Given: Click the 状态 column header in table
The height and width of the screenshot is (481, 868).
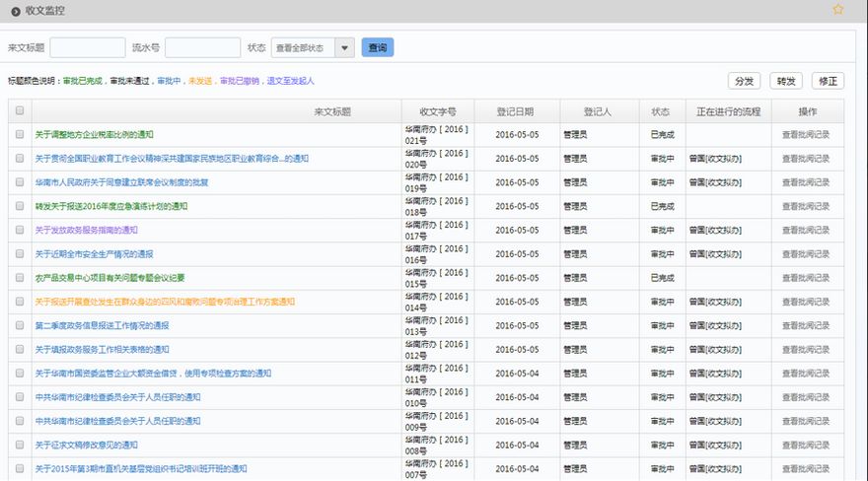Looking at the screenshot, I should [x=660, y=111].
